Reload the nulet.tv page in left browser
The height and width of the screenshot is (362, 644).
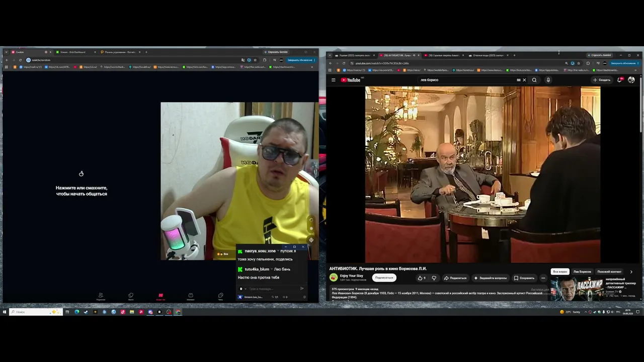pyautogui.click(x=20, y=60)
